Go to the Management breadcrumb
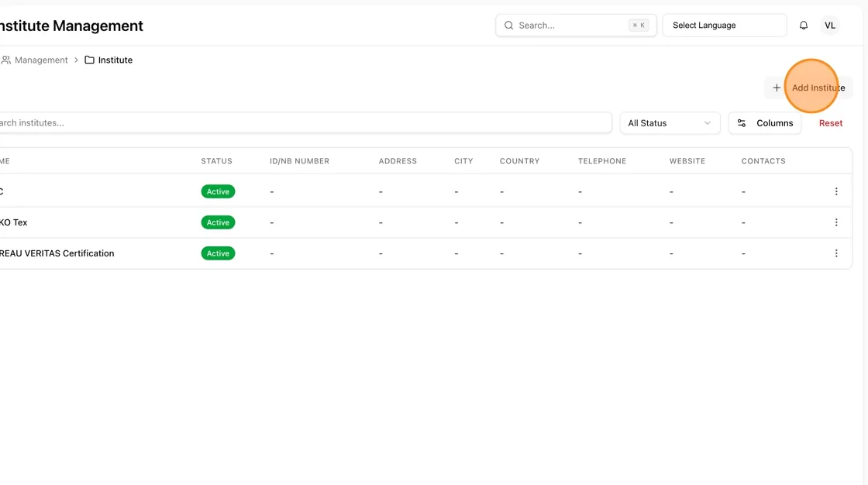 click(41, 60)
